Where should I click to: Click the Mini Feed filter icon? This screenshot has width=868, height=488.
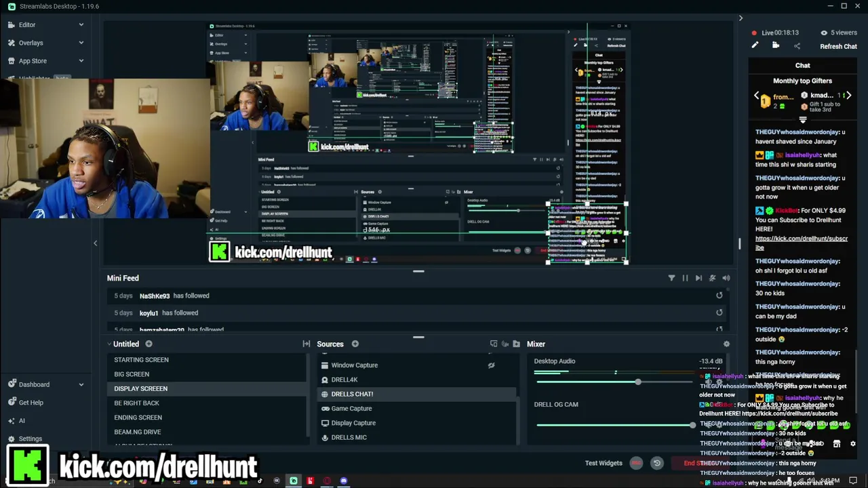point(671,278)
